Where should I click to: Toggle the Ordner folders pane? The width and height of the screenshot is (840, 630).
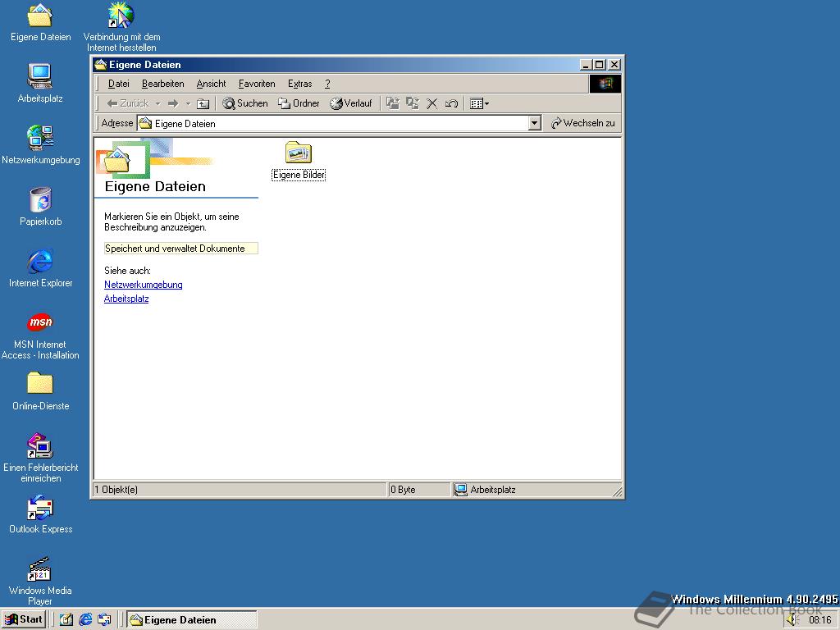coord(299,103)
